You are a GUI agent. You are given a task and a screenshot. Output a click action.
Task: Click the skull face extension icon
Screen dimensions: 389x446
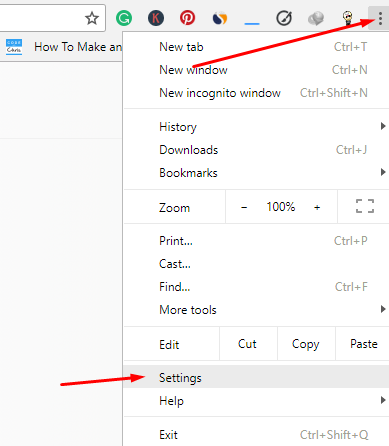348,18
